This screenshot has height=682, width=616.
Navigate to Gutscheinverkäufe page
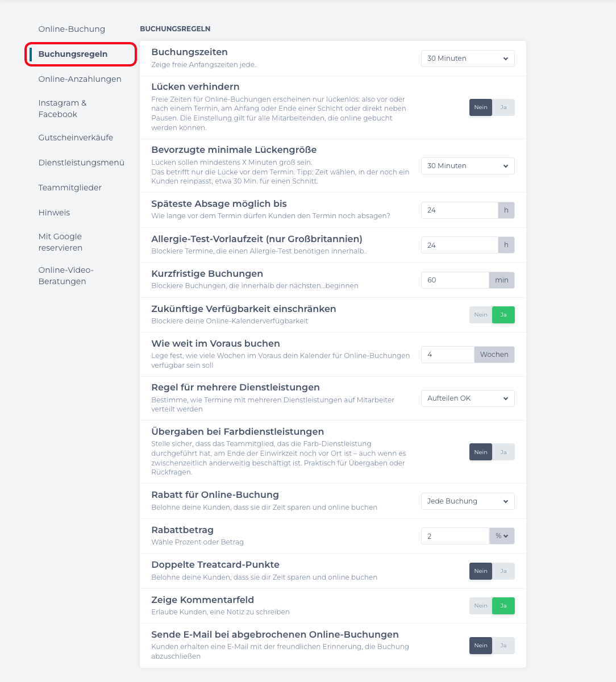(76, 138)
